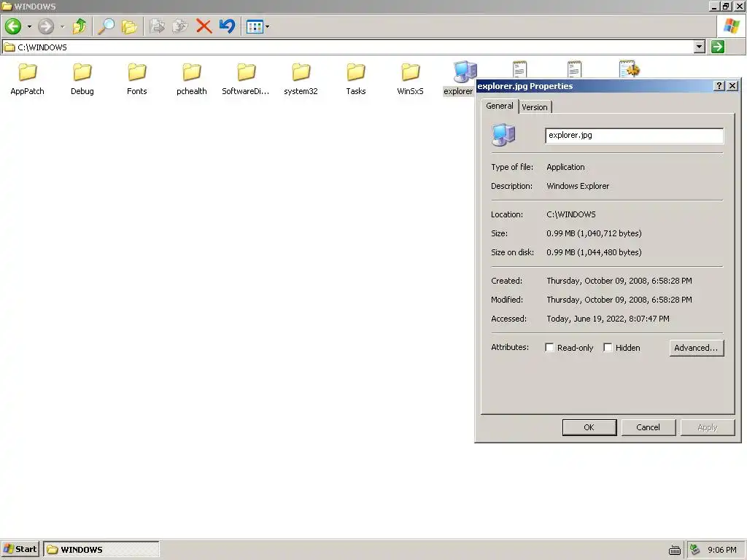Image resolution: width=747 pixels, height=560 pixels.
Task: Click the Copy To toolbar icon
Action: [x=180, y=26]
